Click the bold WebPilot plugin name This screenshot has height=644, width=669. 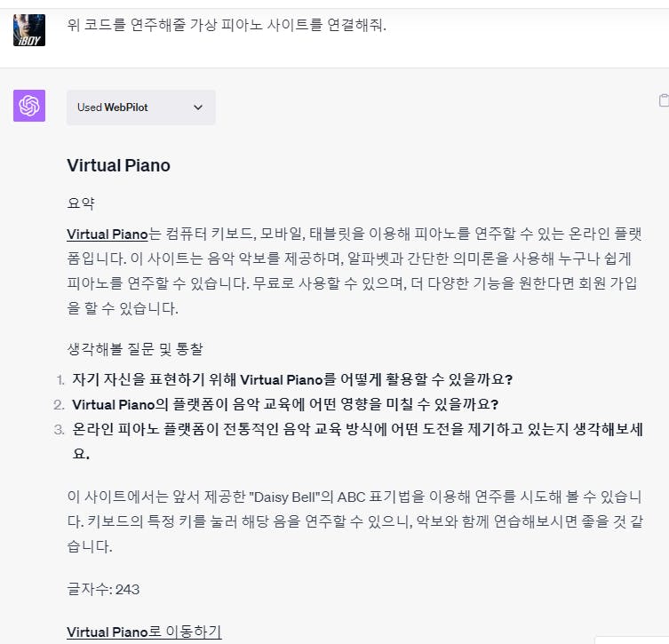[126, 107]
